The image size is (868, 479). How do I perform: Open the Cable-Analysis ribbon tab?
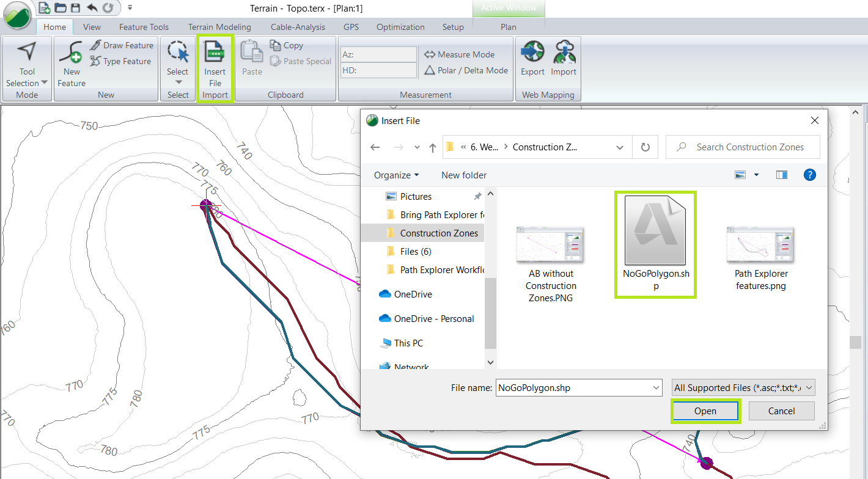(x=298, y=27)
